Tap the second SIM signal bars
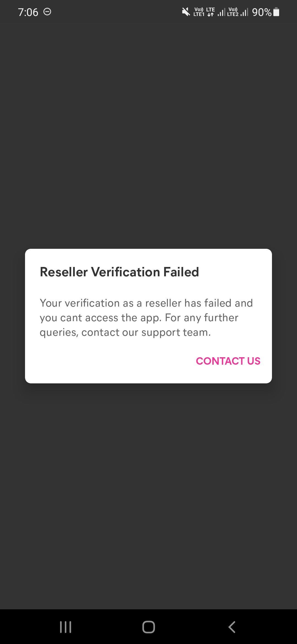This screenshot has height=644, width=297. click(244, 12)
